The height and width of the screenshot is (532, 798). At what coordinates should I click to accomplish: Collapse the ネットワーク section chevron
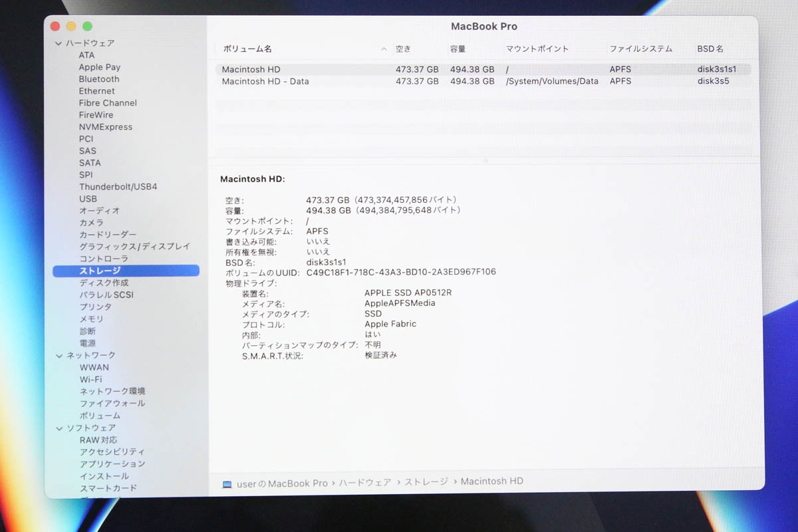click(58, 356)
